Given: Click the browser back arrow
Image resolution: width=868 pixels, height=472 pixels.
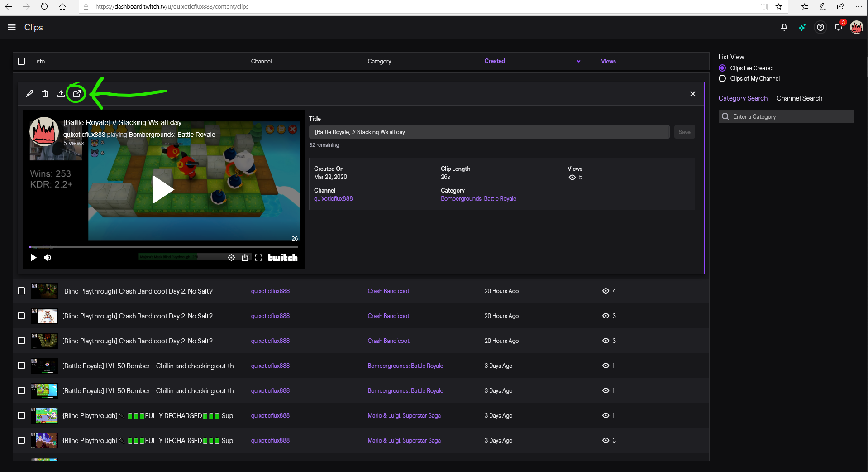Looking at the screenshot, I should coord(8,7).
